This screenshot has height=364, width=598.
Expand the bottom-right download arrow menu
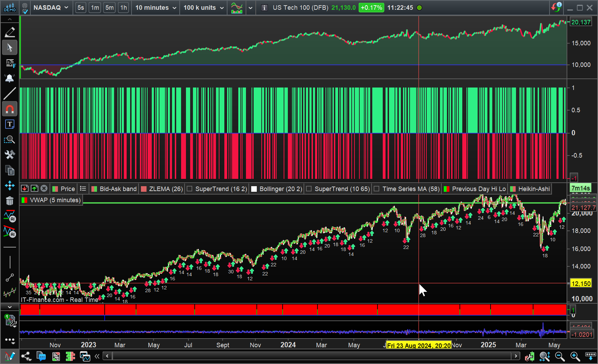click(x=590, y=356)
